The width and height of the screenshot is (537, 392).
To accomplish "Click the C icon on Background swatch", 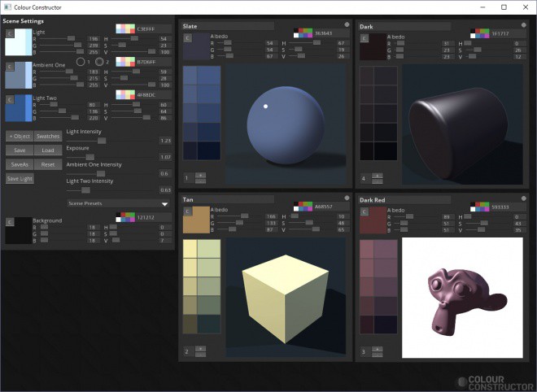I will point(10,222).
